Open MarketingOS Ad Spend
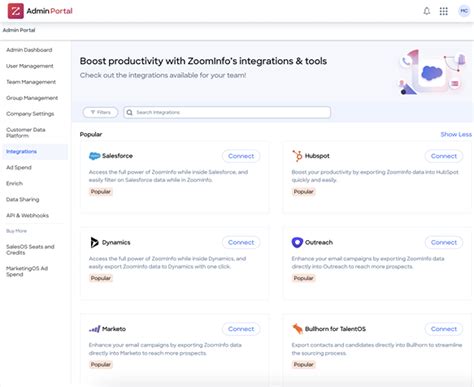The image size is (474, 387). (27, 271)
